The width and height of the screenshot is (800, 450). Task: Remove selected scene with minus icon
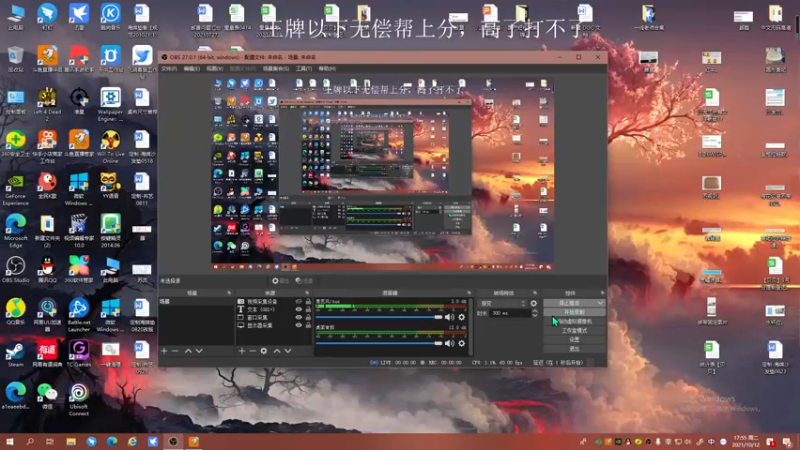click(x=175, y=351)
